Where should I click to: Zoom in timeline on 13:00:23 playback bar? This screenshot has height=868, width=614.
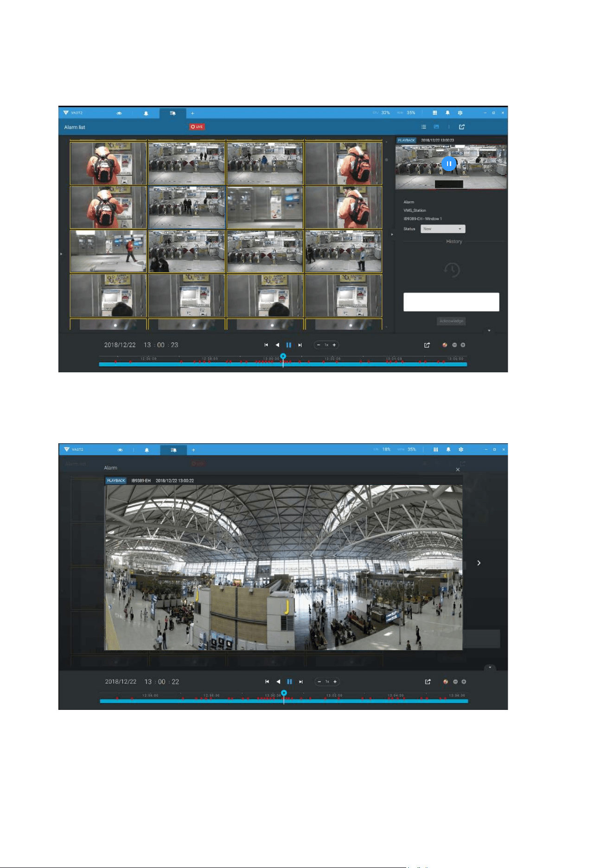[463, 345]
